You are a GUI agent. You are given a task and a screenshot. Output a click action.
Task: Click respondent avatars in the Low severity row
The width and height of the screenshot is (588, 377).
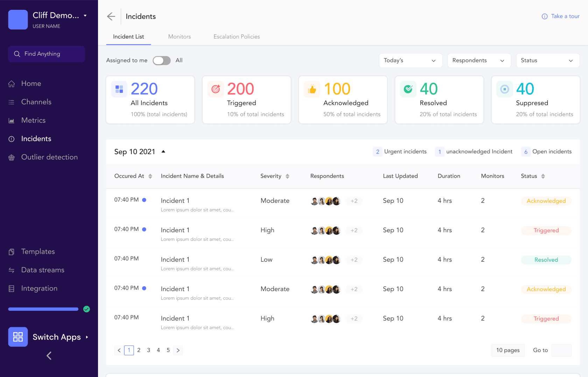[x=325, y=260]
